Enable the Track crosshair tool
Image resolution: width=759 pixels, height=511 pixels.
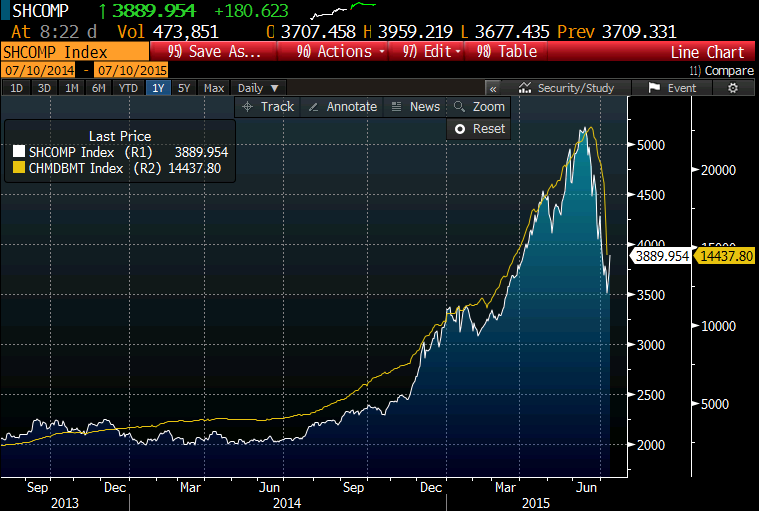pos(267,106)
